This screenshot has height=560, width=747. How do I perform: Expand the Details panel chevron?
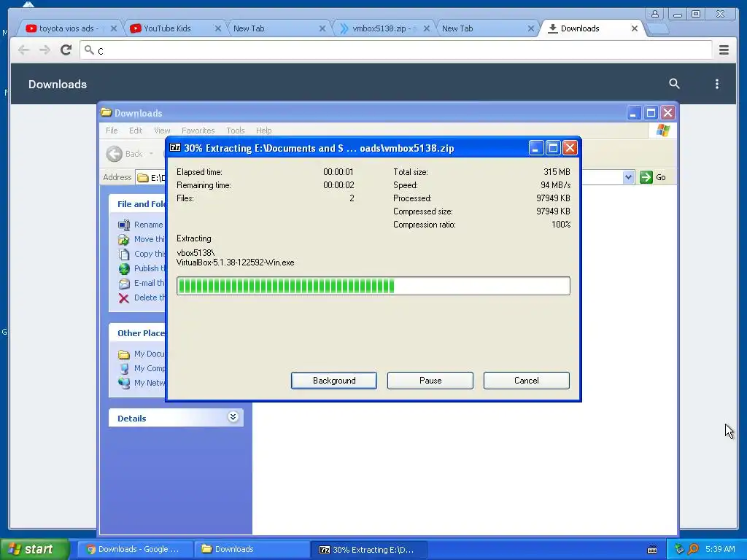coord(233,418)
